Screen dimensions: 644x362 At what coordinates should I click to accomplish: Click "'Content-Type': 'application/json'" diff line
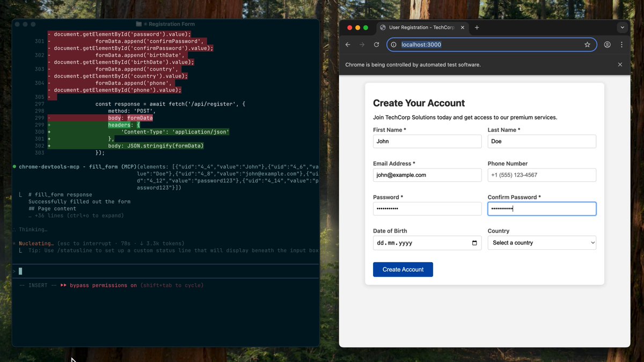[175, 132]
